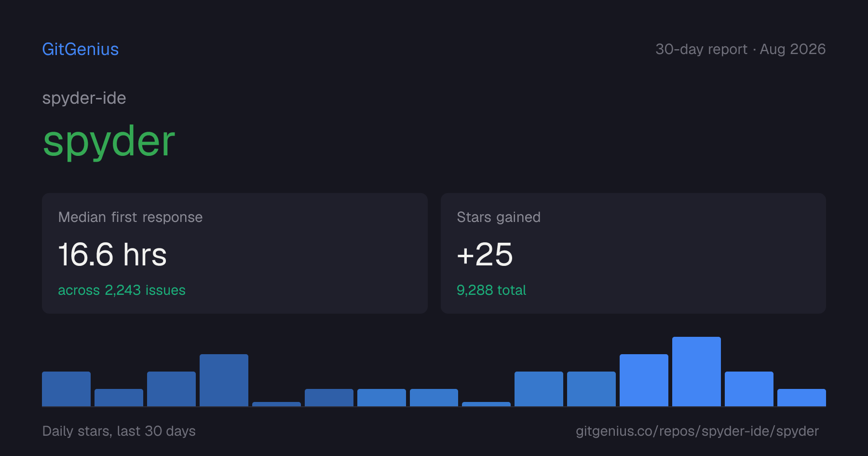
Task: Open the 'across 2,243 issues' text
Action: coord(122,290)
